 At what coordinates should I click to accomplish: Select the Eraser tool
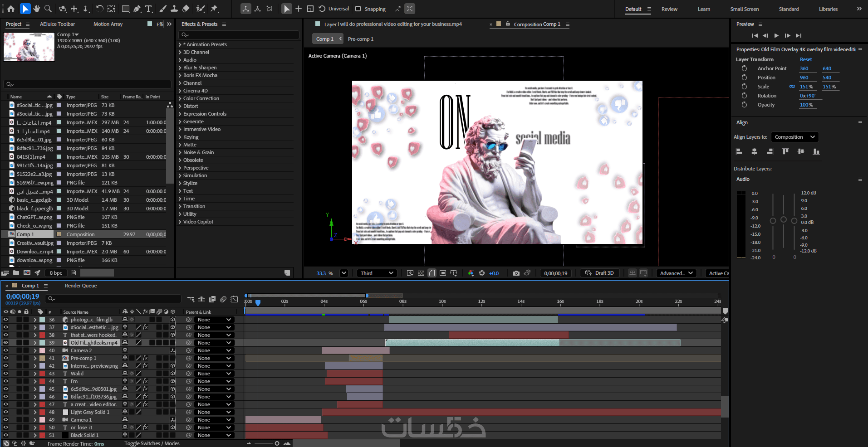coord(186,9)
